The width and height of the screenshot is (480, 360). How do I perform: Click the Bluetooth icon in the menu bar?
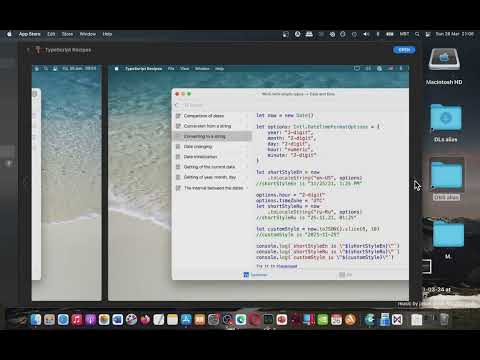[378, 34]
